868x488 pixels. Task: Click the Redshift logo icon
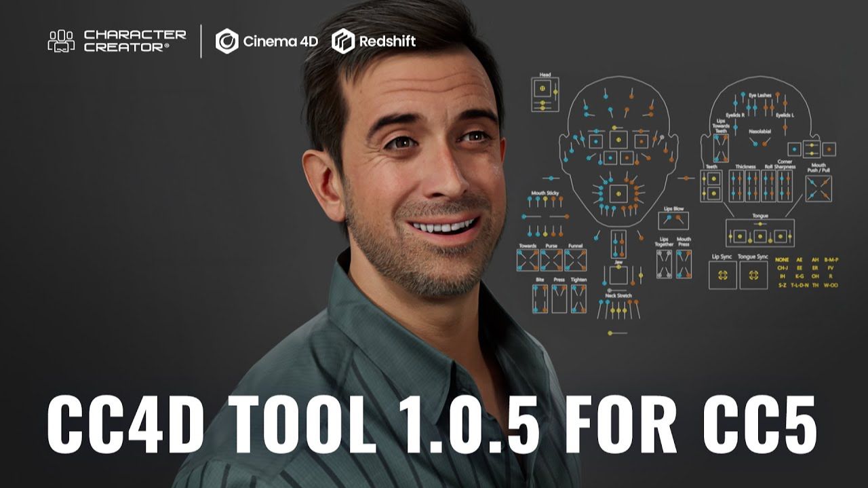click(343, 41)
